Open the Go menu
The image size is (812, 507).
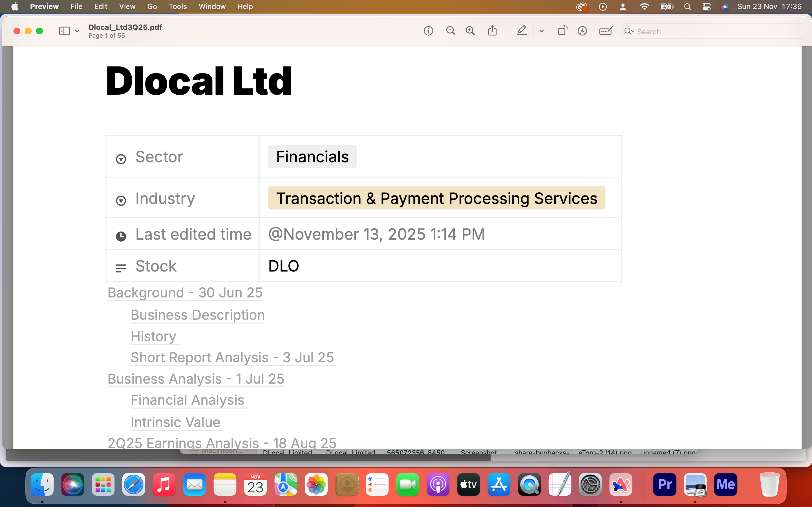[x=152, y=6]
